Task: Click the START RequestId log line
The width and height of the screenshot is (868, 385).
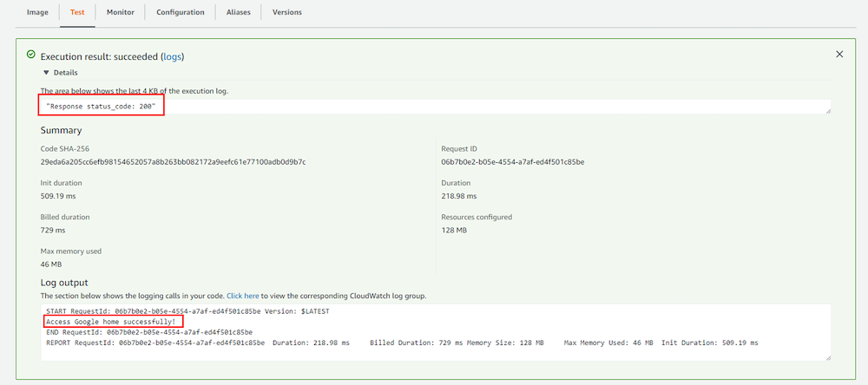Action: click(187, 311)
